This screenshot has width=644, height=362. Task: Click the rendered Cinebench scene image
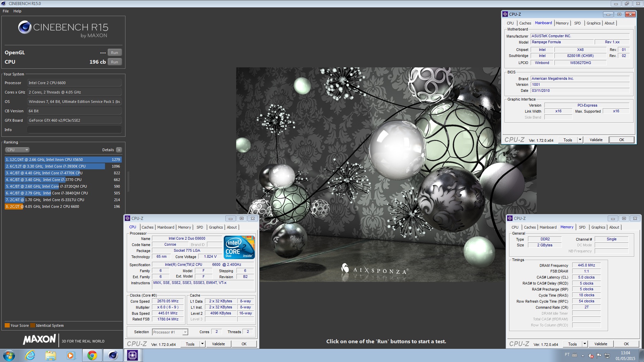tap(386, 174)
